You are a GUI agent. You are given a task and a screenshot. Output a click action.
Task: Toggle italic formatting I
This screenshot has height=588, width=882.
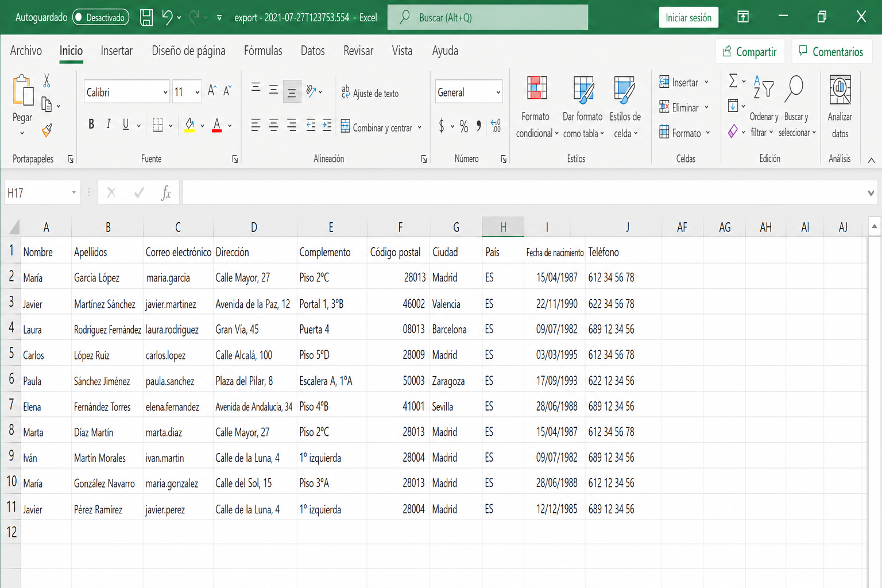tap(108, 124)
